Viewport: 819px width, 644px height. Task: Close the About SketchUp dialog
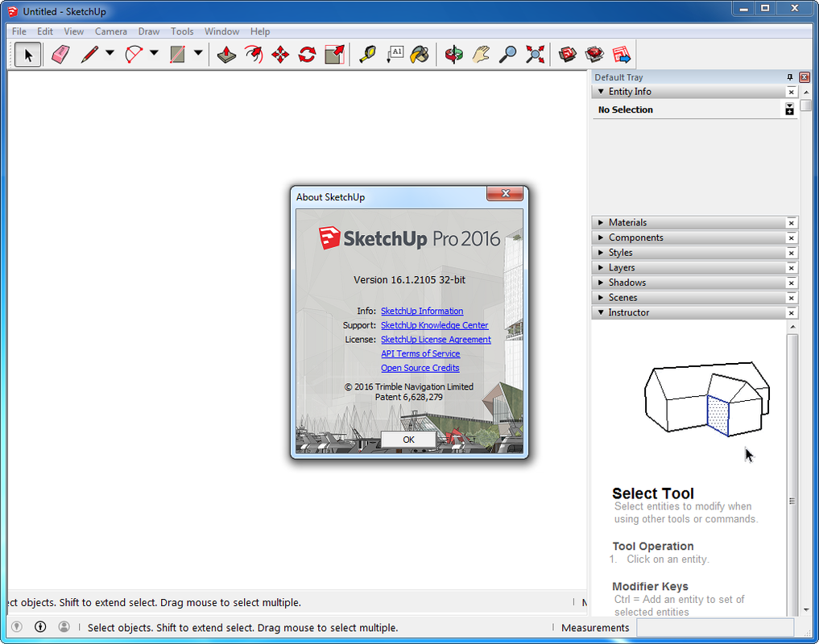point(505,193)
